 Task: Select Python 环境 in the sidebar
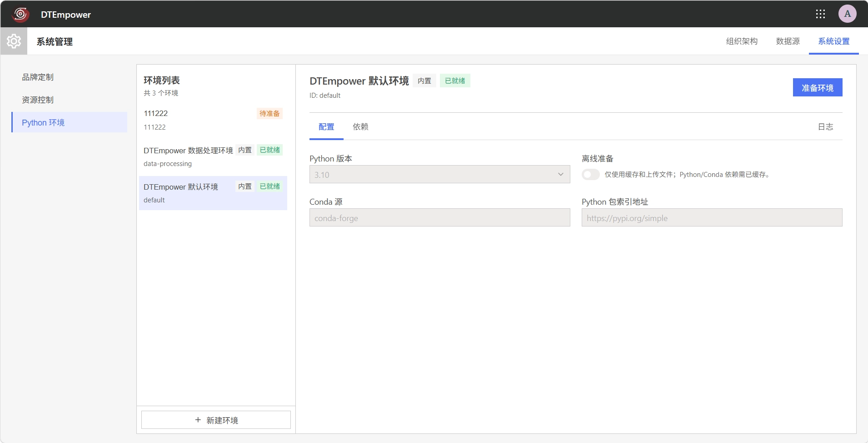click(70, 122)
